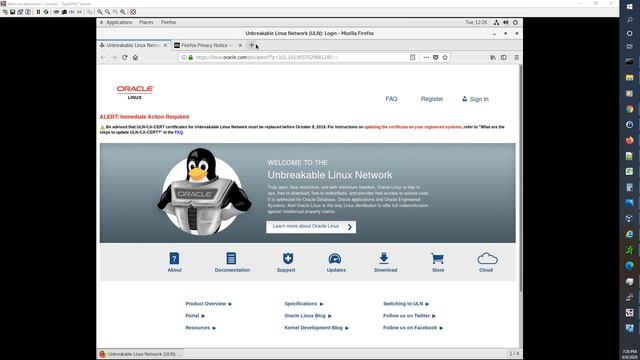
Task: Open the Firefox Library icon
Action: [493, 58]
